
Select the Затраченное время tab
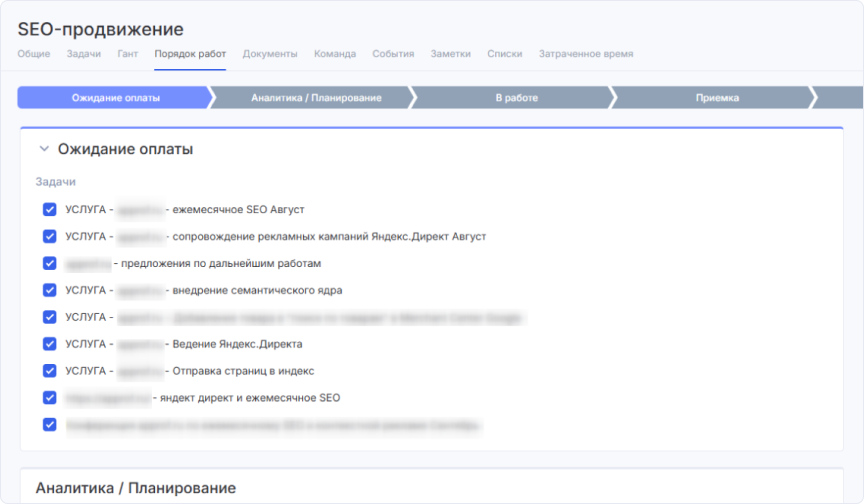pos(586,54)
